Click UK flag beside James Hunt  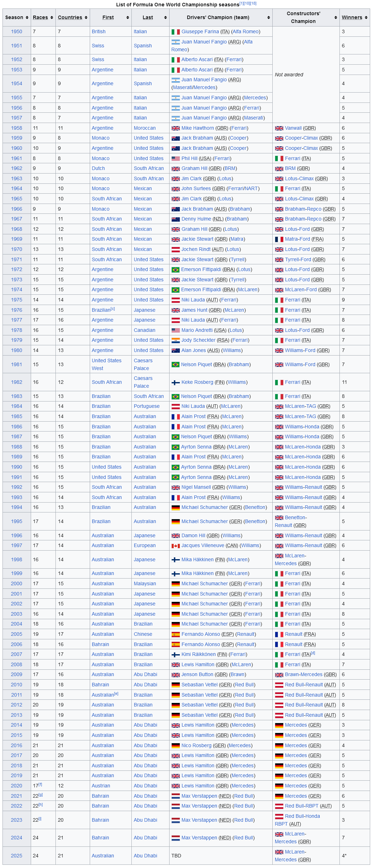tap(176, 310)
